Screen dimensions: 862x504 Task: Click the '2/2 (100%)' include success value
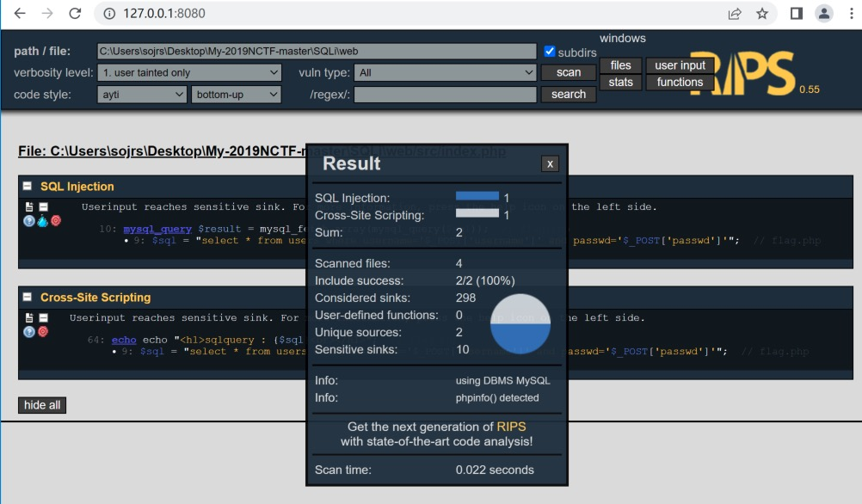coord(485,281)
